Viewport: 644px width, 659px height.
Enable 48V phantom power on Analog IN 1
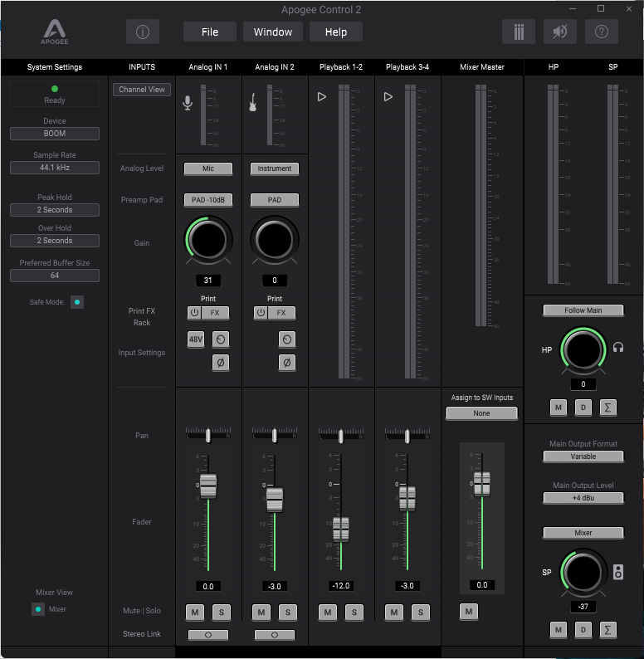tap(196, 339)
